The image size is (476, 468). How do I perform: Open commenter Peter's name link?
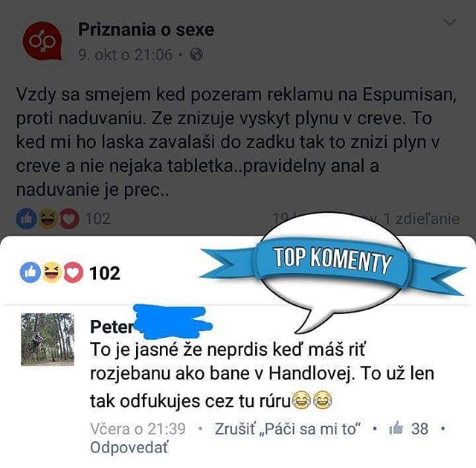(x=112, y=327)
